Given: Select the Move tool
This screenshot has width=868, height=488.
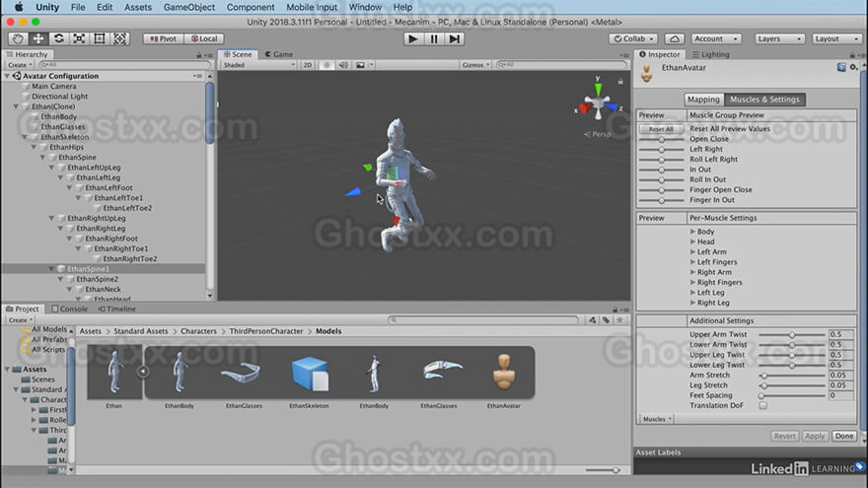Looking at the screenshot, I should [38, 38].
